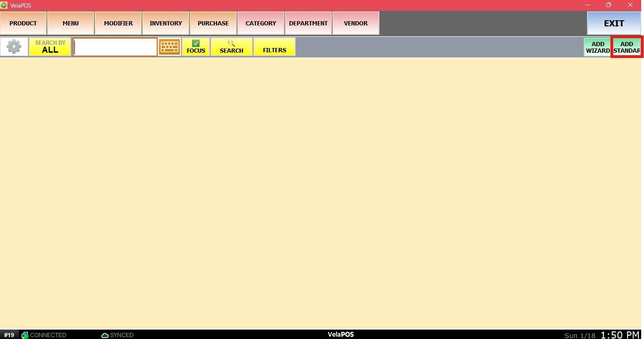Open the on-screen keyboard icon
The width and height of the screenshot is (644, 339).
169,47
